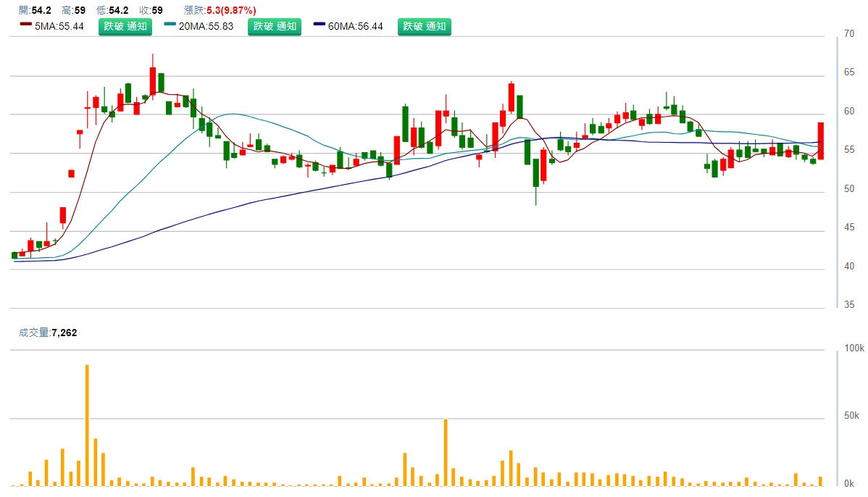Click the green candlestick with the lowest wick near 48
868x497 pixels.
(x=535, y=172)
